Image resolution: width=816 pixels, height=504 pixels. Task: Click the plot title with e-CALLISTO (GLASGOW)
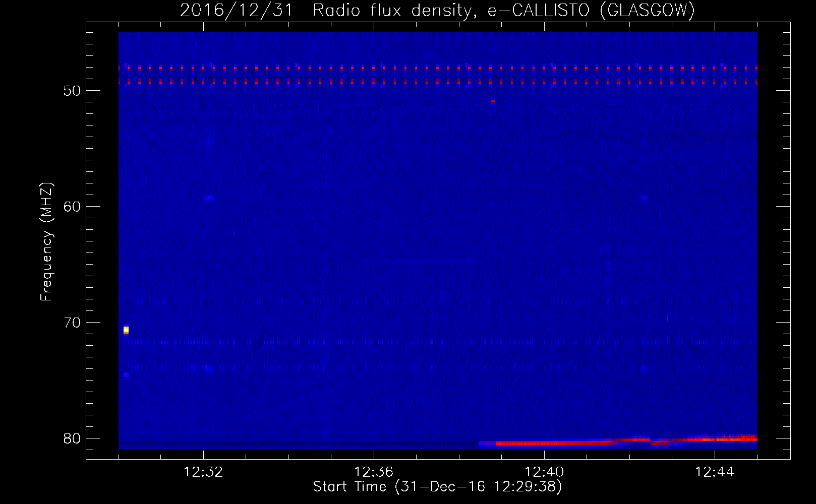click(x=437, y=10)
